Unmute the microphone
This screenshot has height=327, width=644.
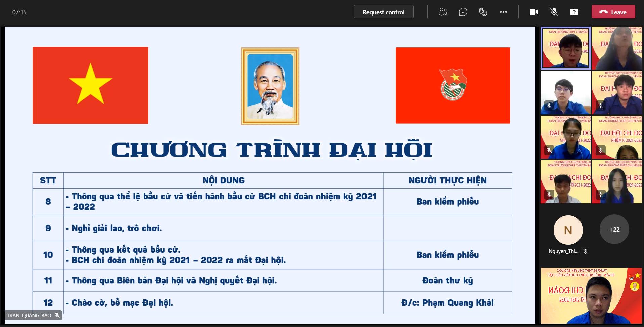point(554,12)
